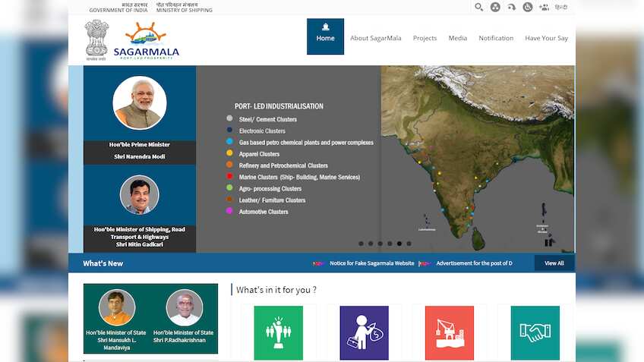This screenshot has height=362, width=644.
Task: Open the Projects menu
Action: 425,38
